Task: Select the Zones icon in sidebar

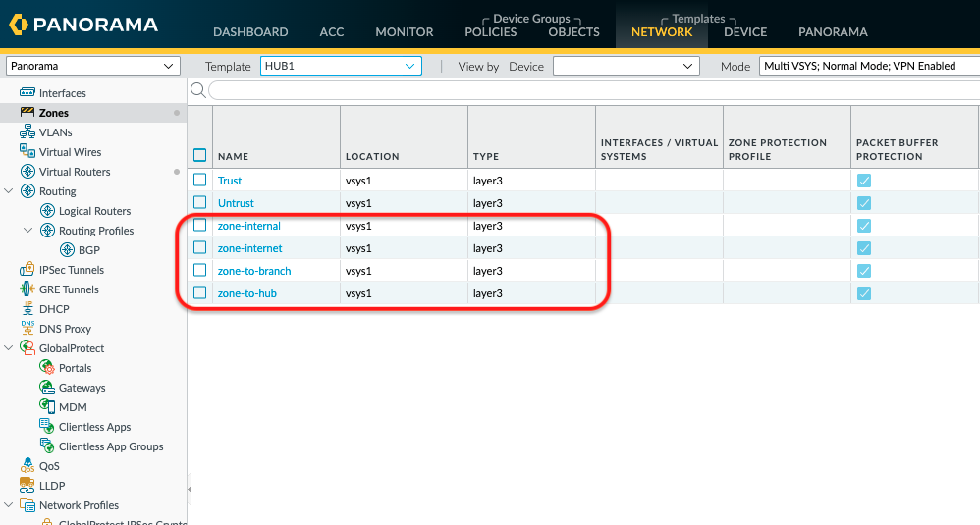Action: (x=27, y=112)
